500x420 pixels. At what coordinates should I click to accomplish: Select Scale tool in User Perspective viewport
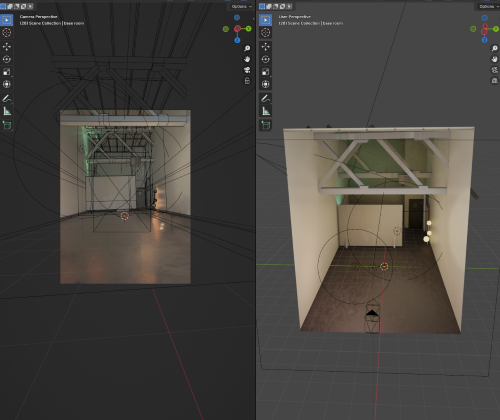(x=265, y=72)
